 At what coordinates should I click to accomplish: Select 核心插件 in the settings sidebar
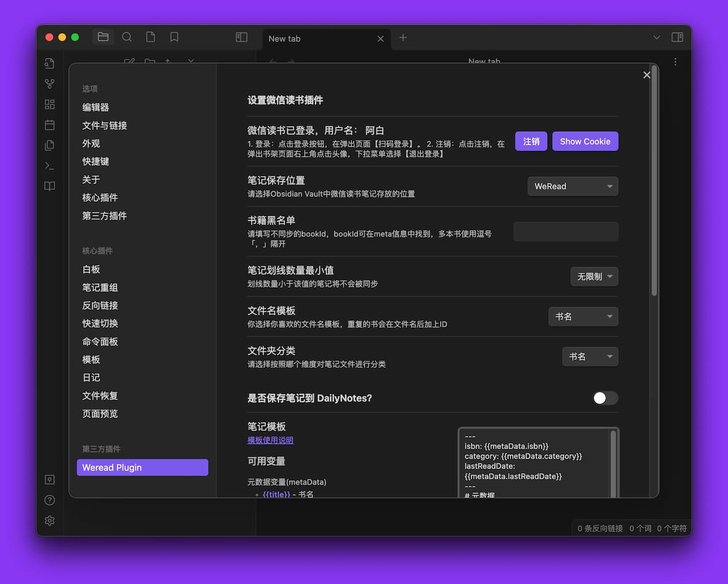pos(100,197)
